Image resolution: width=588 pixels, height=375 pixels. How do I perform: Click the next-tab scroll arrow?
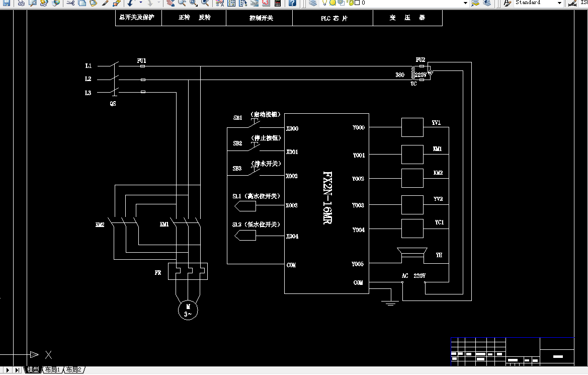point(8,370)
